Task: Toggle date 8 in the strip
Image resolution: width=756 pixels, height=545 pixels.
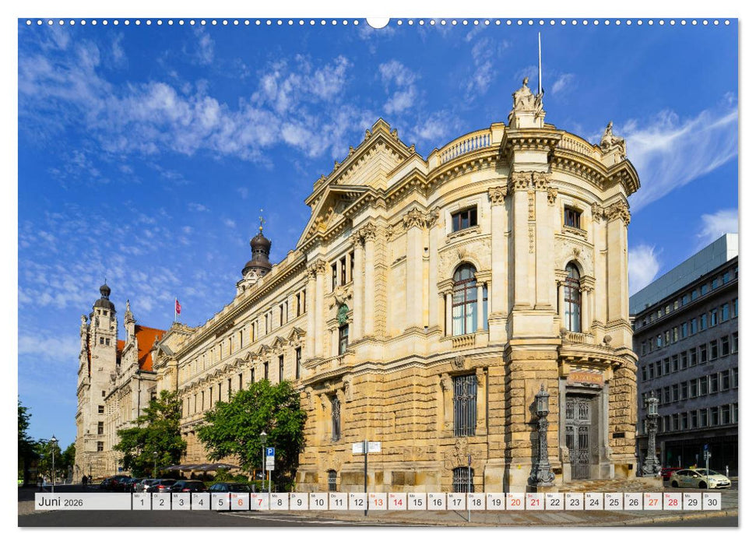Action: [x=280, y=502]
